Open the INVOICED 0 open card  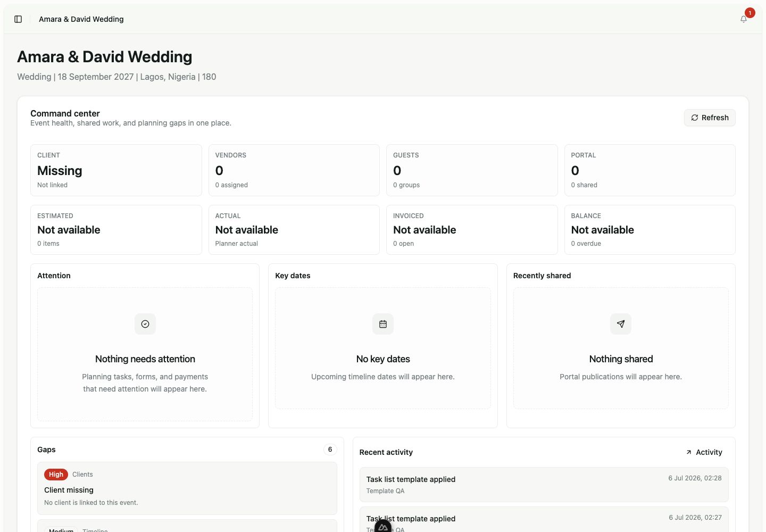pos(472,230)
